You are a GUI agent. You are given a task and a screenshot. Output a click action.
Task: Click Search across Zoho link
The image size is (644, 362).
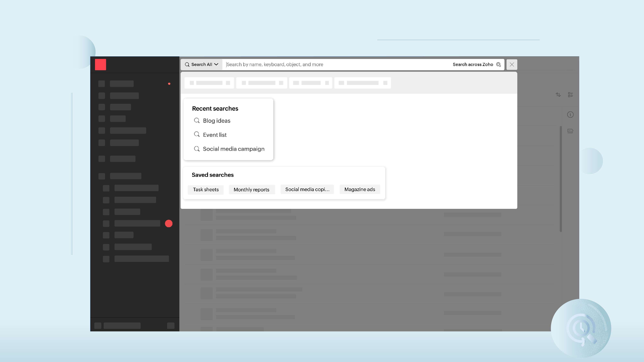[x=473, y=65]
